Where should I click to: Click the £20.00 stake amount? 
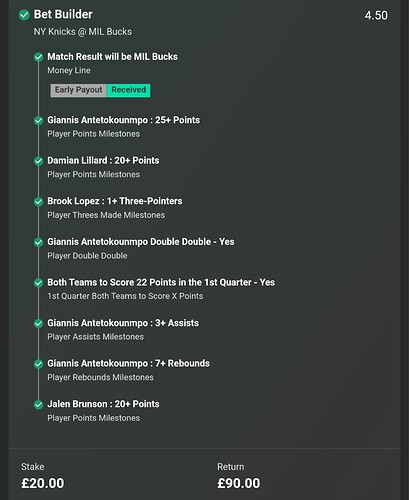[x=43, y=483]
